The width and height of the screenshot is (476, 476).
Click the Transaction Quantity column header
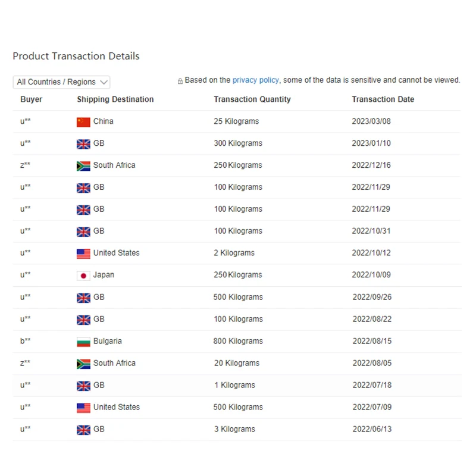(252, 99)
